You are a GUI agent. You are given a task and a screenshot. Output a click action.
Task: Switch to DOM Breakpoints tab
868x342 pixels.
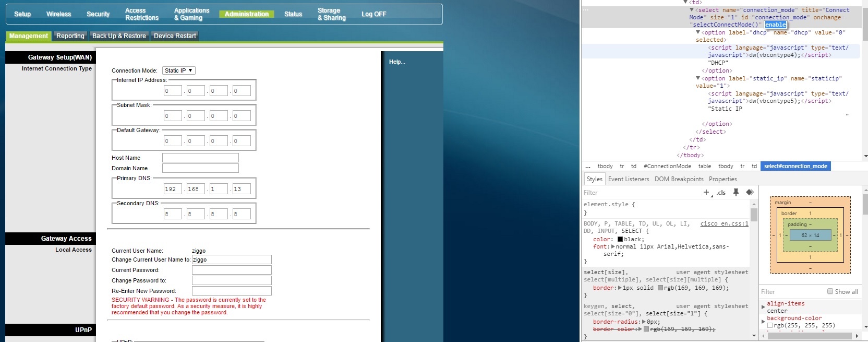pos(679,179)
